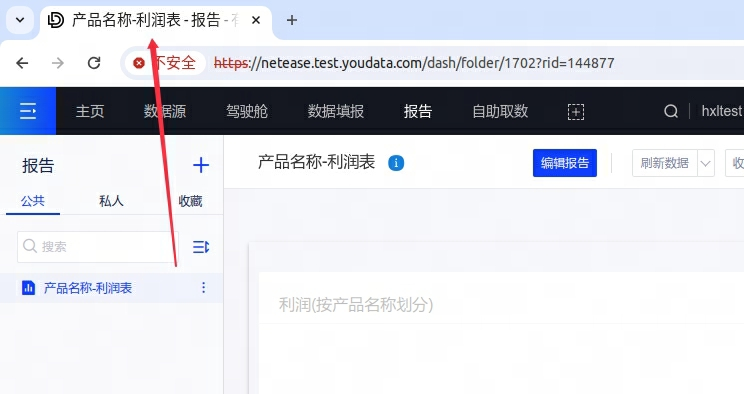
Task: Go back with browser back arrow
Action: tap(22, 63)
